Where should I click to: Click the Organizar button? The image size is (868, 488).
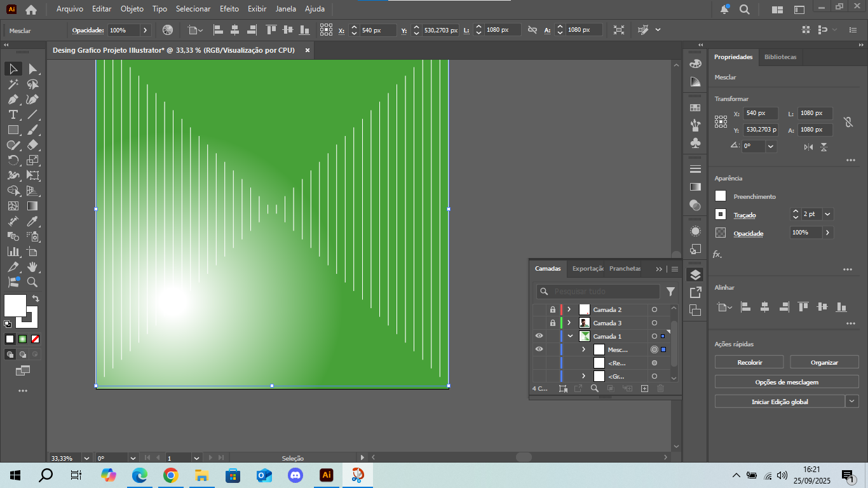824,362
